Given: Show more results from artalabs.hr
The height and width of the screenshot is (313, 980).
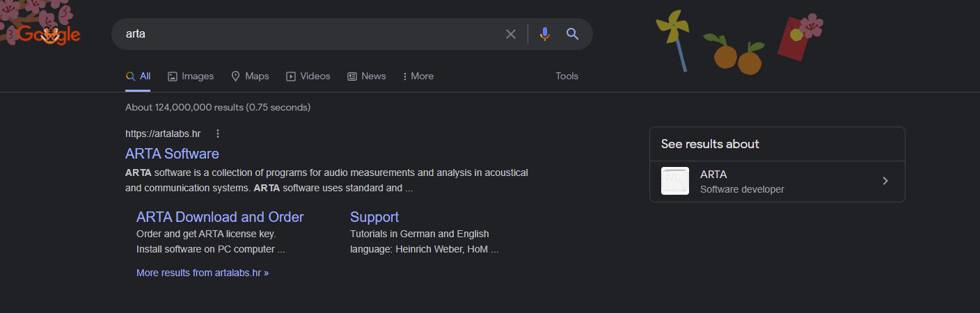Looking at the screenshot, I should [203, 273].
